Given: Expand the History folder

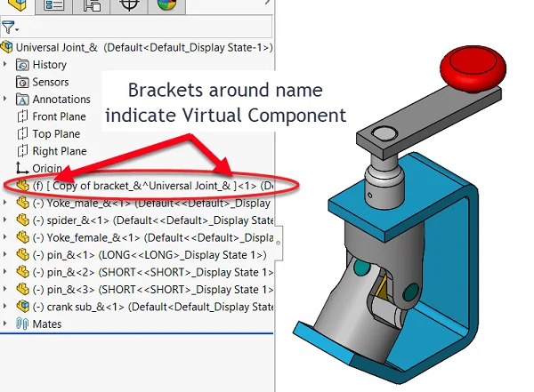Looking at the screenshot, I should click(7, 65).
